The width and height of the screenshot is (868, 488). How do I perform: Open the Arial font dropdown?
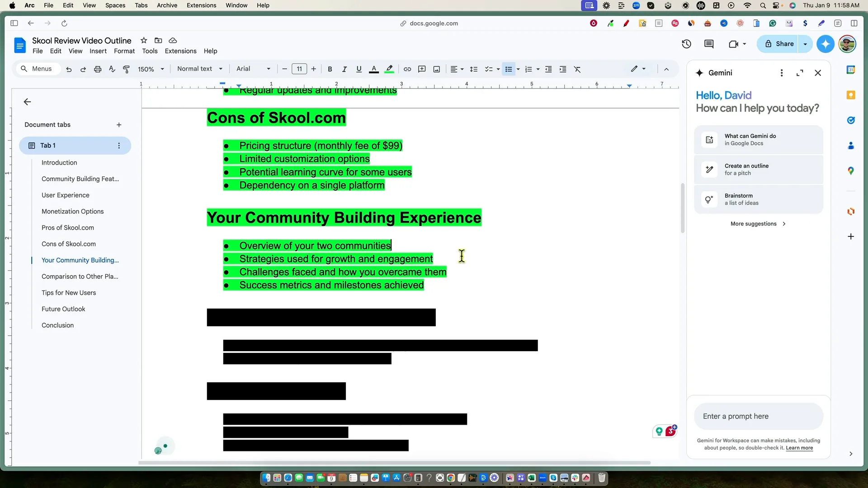(253, 69)
